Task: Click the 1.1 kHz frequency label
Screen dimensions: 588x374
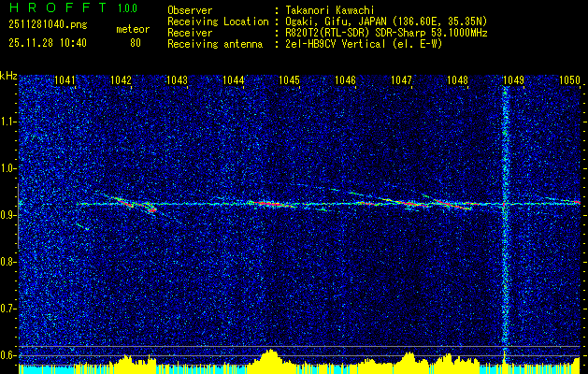Action: tap(7, 122)
